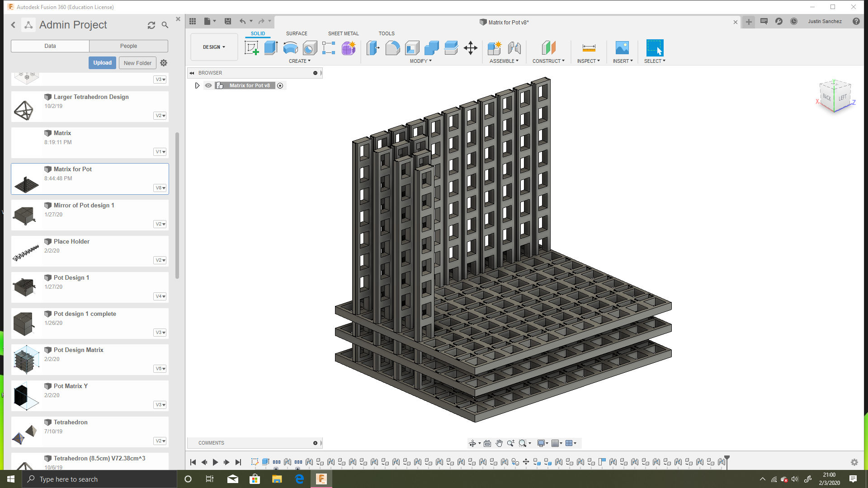Open the Select dropdown menu
Viewport: 868px width, 488px height.
[x=655, y=61]
